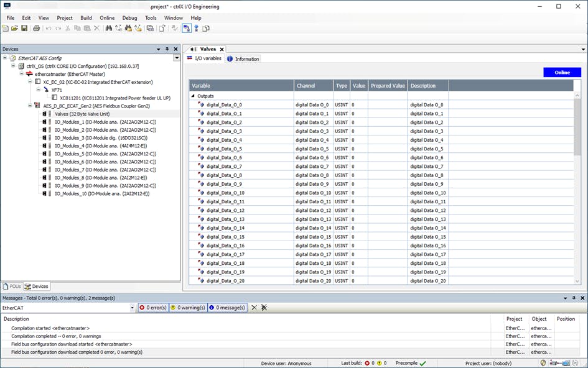Viewport: 588px width, 368px height.
Task: Click the Find binoculars icon
Action: click(x=109, y=28)
